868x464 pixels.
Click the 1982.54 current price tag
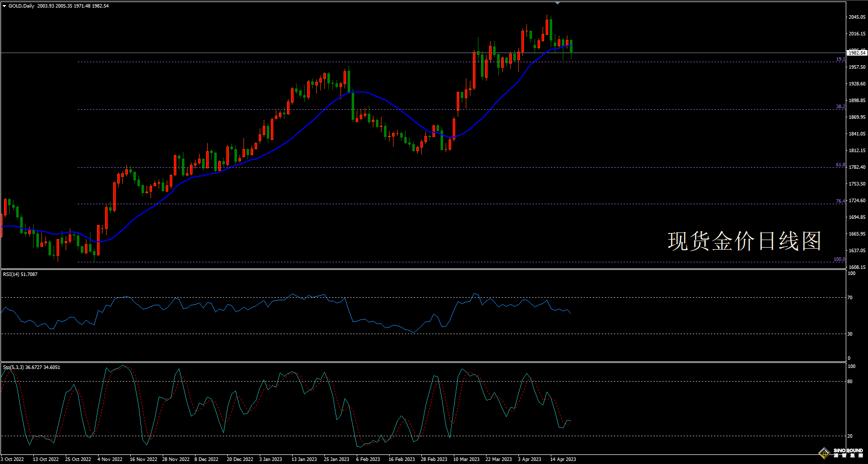[857, 53]
